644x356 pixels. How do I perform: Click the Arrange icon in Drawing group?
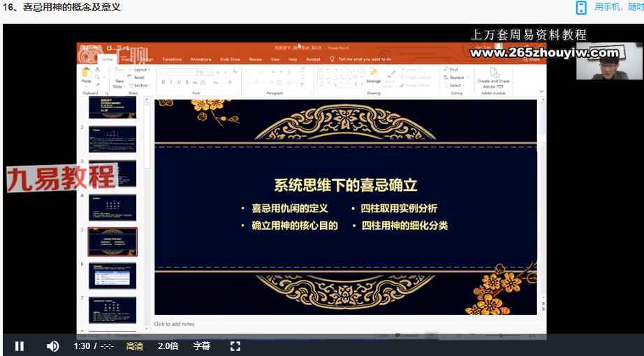[x=374, y=76]
